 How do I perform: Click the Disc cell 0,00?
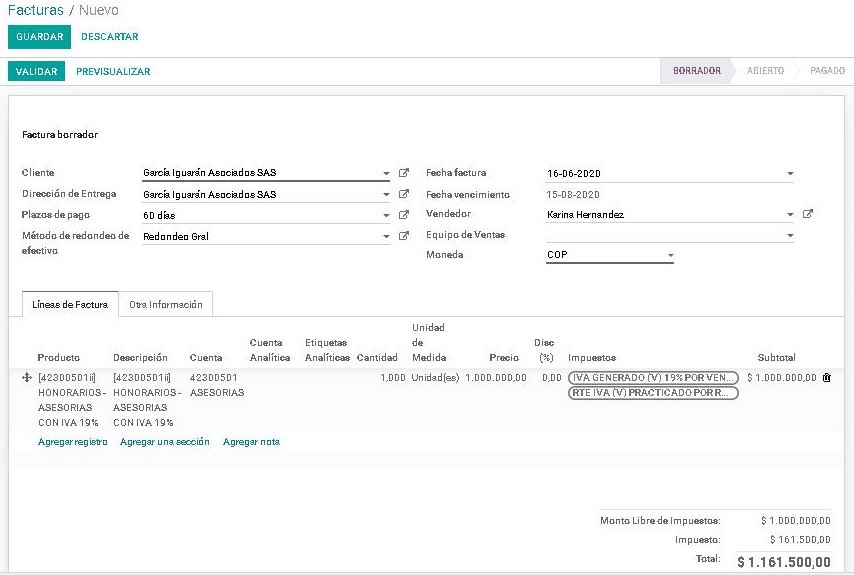click(552, 377)
